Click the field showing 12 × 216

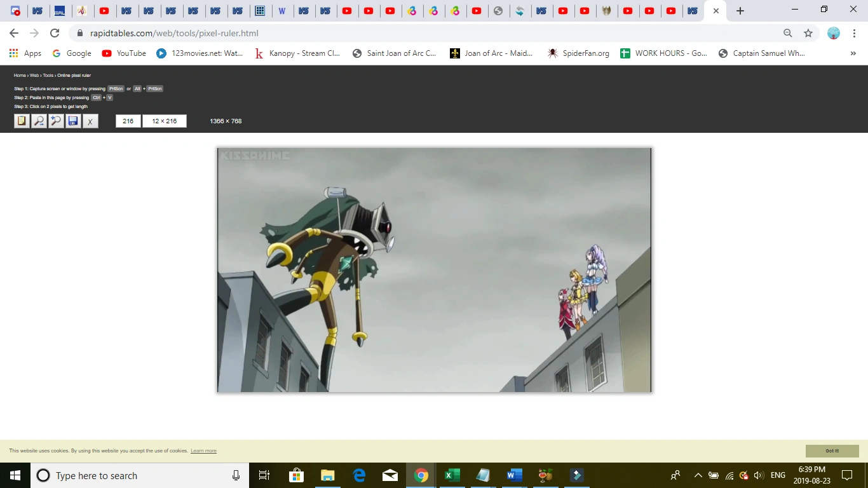(x=165, y=121)
